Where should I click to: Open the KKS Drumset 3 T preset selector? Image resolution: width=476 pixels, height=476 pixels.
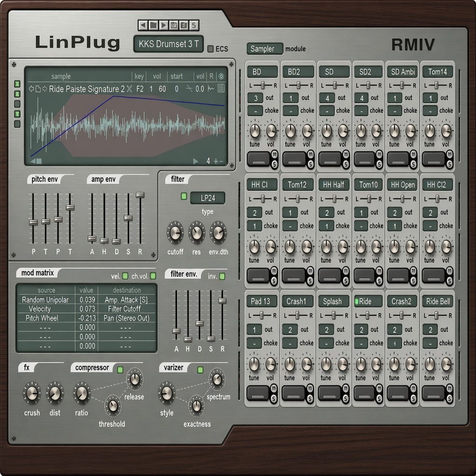[x=168, y=44]
